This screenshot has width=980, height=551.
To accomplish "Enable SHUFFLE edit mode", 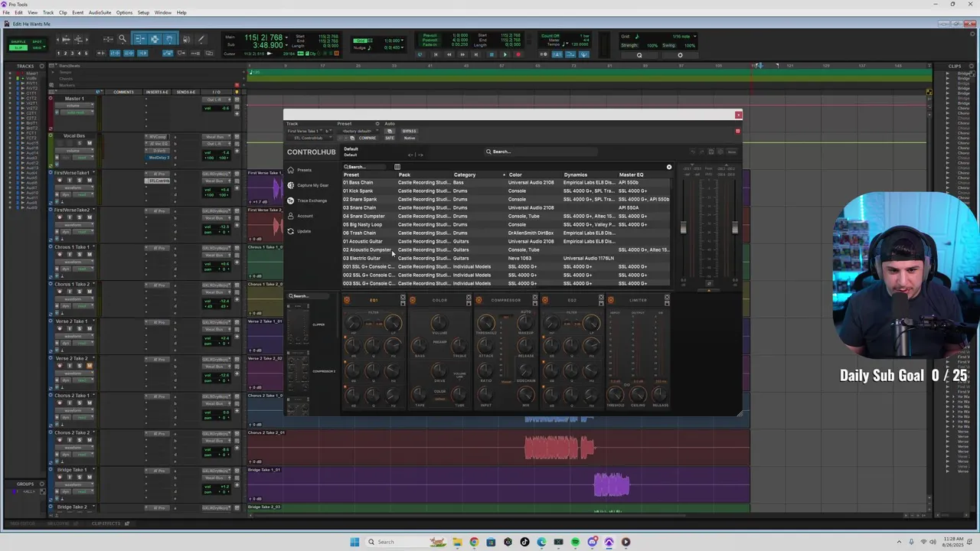I will tap(18, 41).
